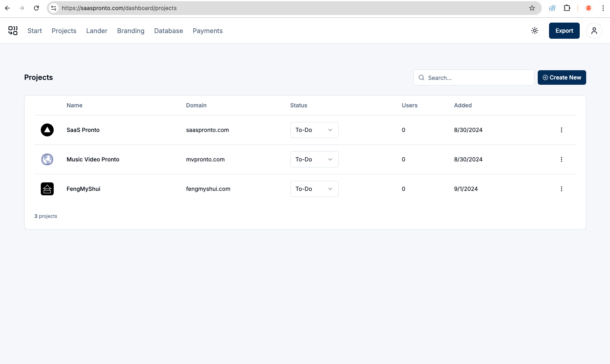
Task: Click the SaaS Pronto app logo icon
Action: 13,31
